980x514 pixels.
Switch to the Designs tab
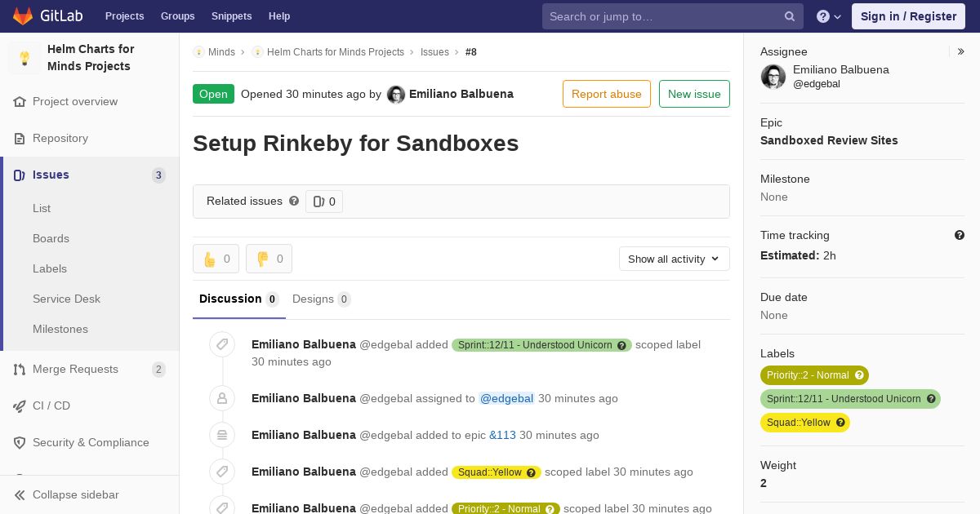322,299
